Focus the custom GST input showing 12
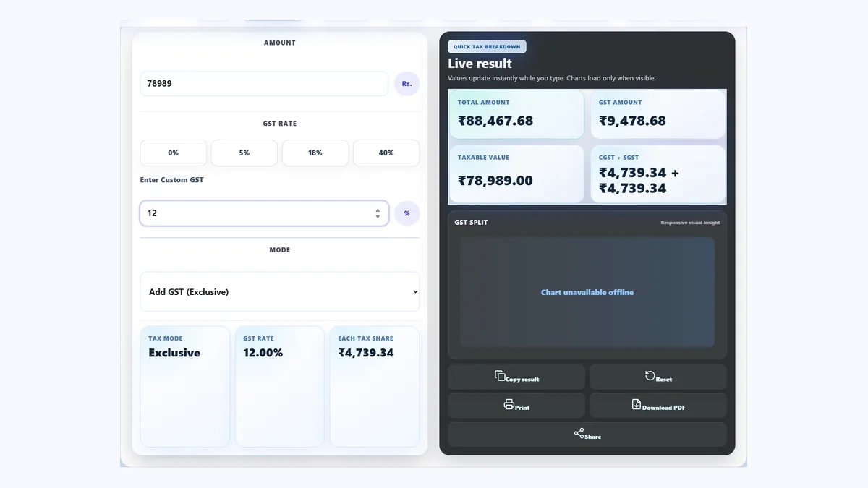Image resolution: width=868 pixels, height=488 pixels. pos(264,213)
